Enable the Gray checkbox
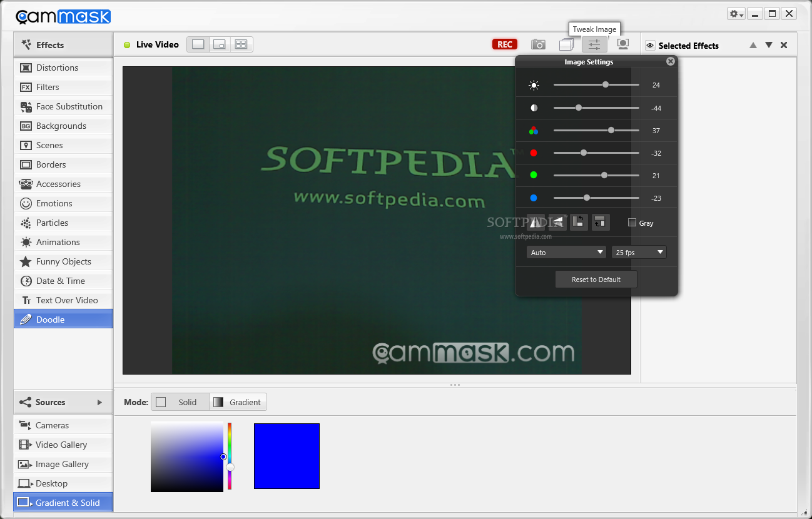This screenshot has width=812, height=519. click(632, 223)
